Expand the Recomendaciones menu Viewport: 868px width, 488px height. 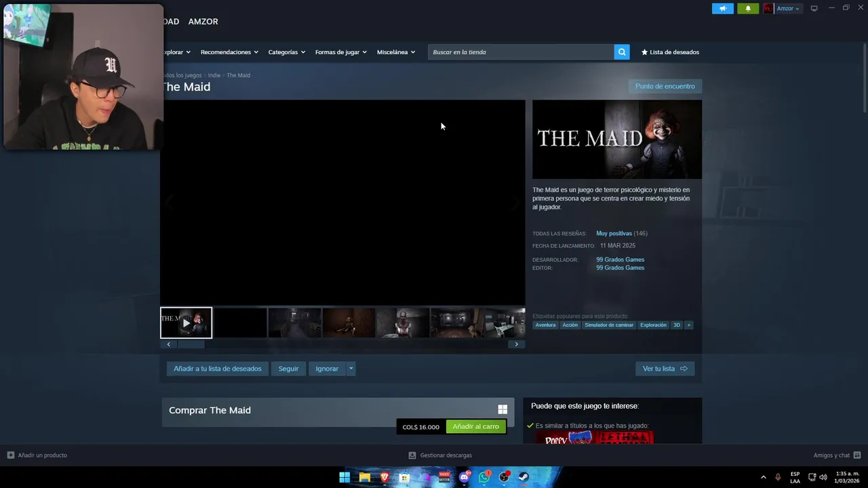pos(229,52)
